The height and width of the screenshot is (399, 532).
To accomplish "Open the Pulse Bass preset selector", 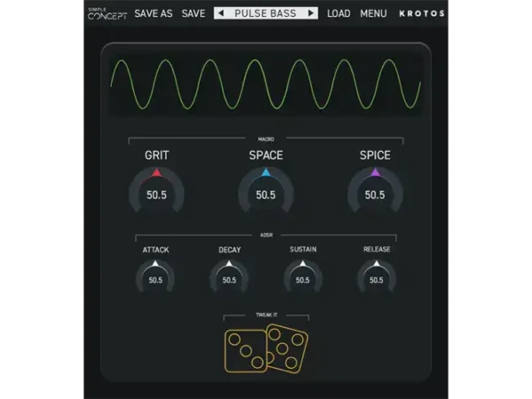I will (265, 13).
